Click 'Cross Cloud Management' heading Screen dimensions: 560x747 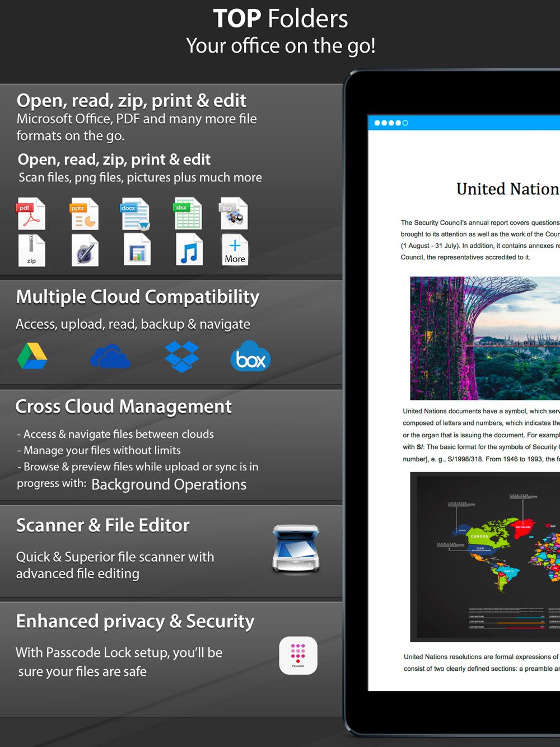[x=123, y=407]
